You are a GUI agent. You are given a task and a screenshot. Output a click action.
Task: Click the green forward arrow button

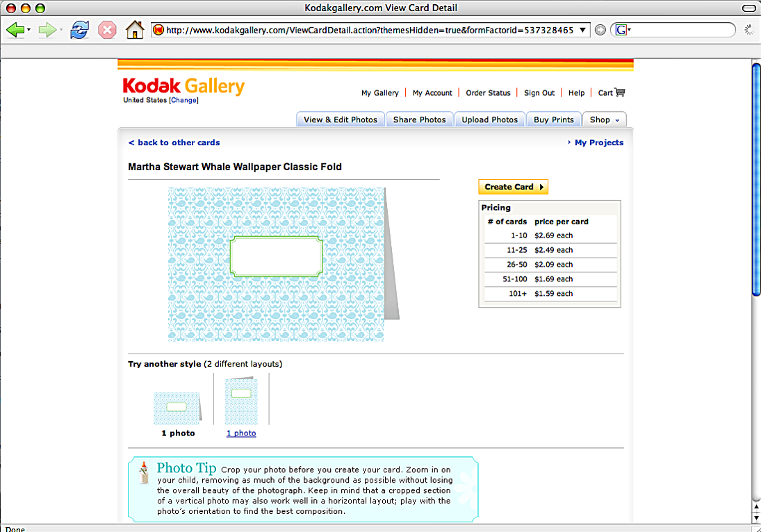point(47,30)
